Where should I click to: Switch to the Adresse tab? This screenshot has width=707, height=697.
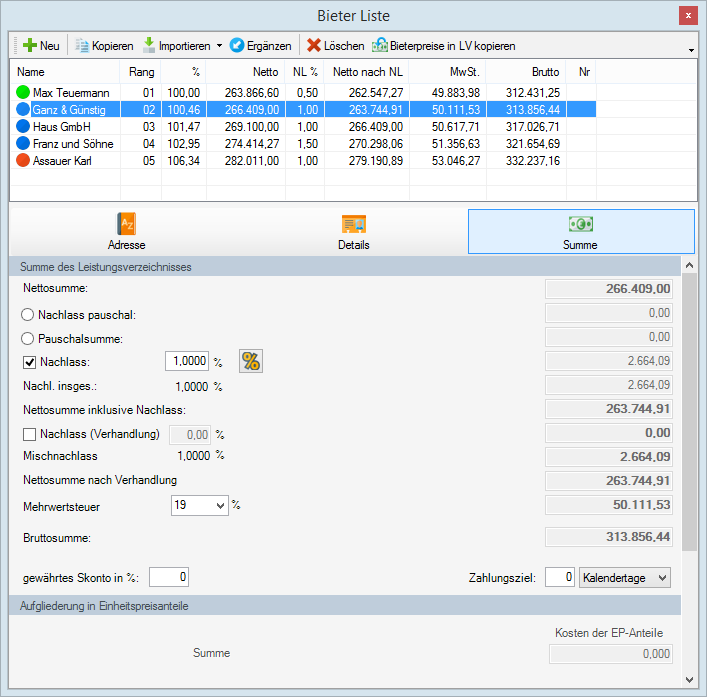[x=126, y=232]
